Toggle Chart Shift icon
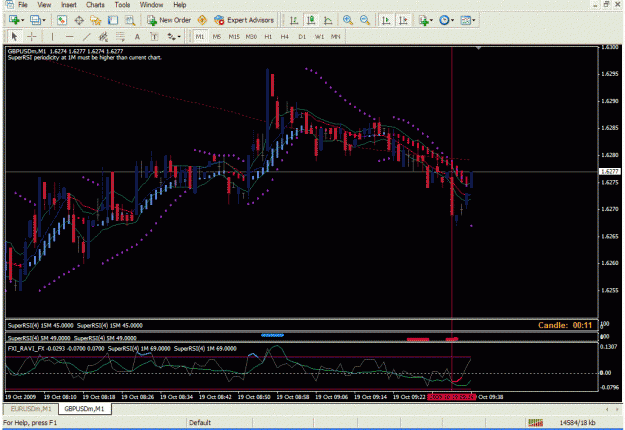 point(403,20)
